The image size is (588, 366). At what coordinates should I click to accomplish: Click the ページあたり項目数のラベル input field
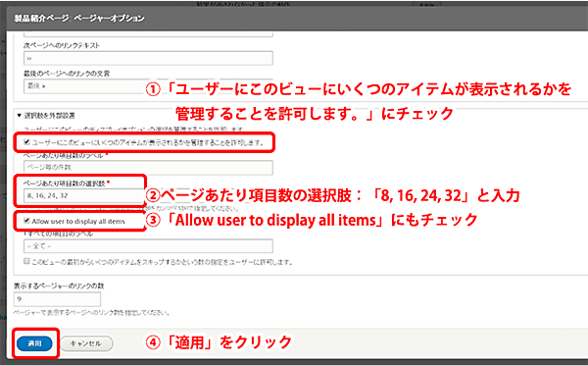tap(148, 168)
